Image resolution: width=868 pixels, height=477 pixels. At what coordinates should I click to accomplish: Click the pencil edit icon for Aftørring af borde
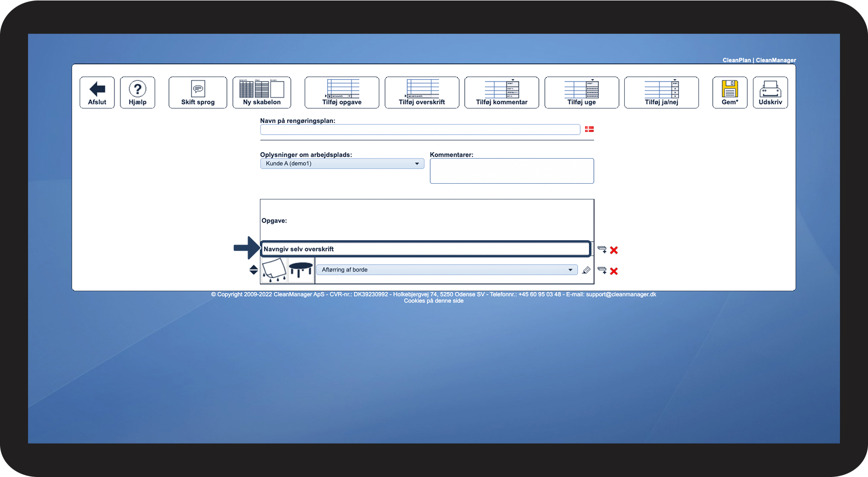586,270
